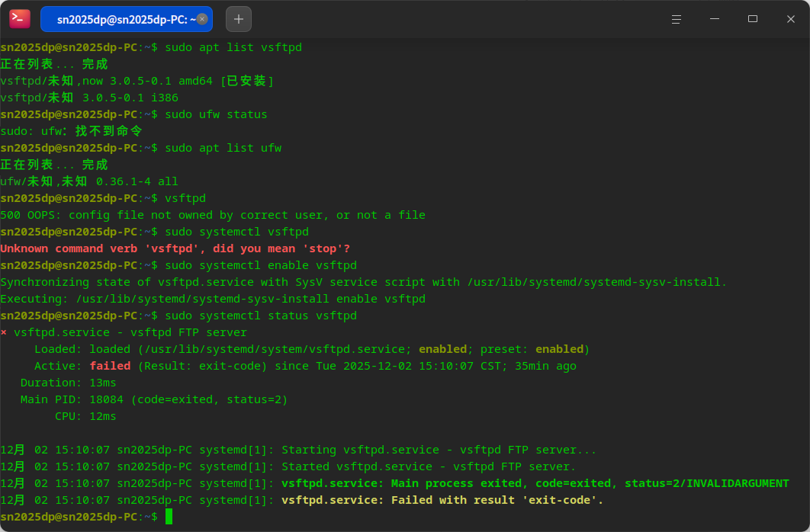This screenshot has width=810, height=532.
Task: Click the "Main process exited" log entry
Action: tap(394, 483)
